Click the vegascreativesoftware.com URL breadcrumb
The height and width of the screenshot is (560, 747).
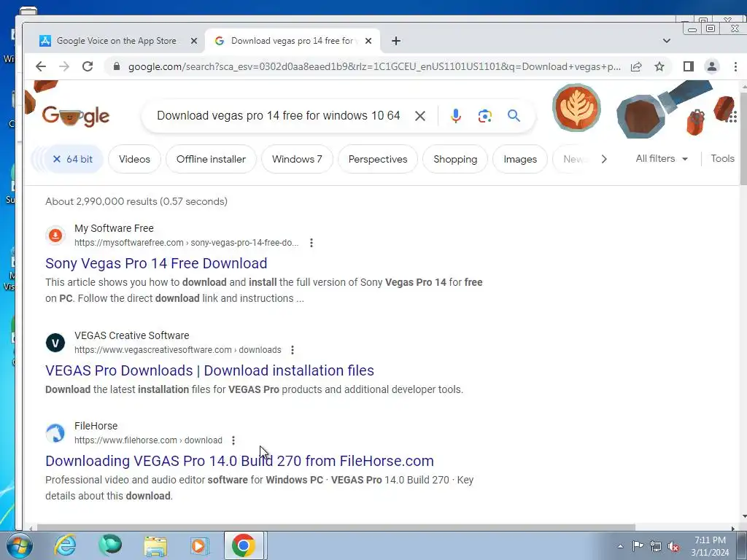[178, 350]
